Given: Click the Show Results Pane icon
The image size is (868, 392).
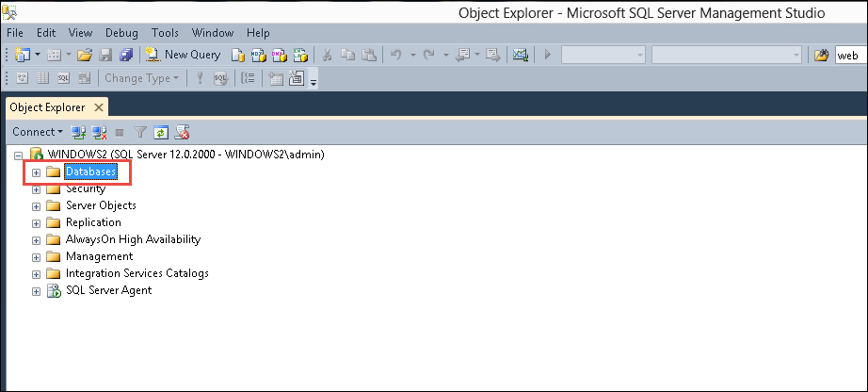Looking at the screenshot, I should (x=84, y=78).
